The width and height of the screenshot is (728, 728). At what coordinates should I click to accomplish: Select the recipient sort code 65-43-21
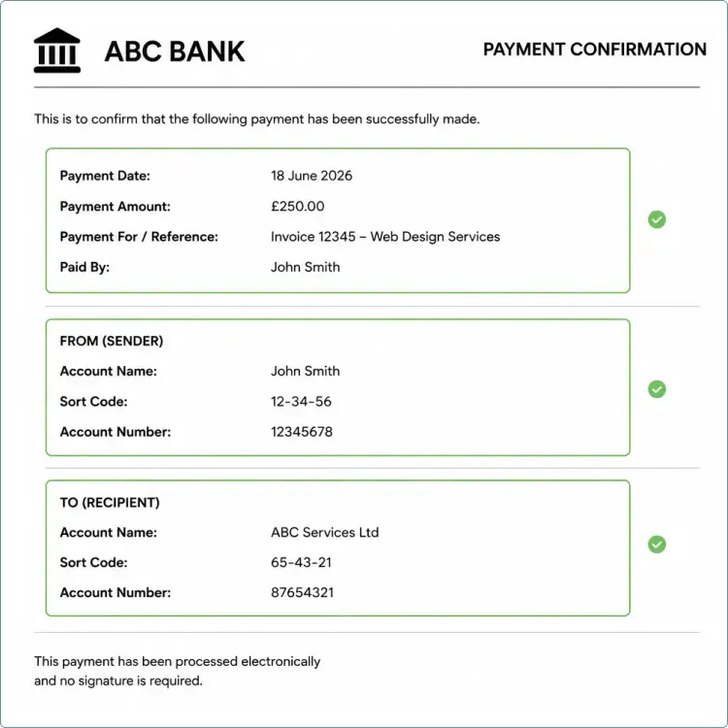tap(301, 562)
